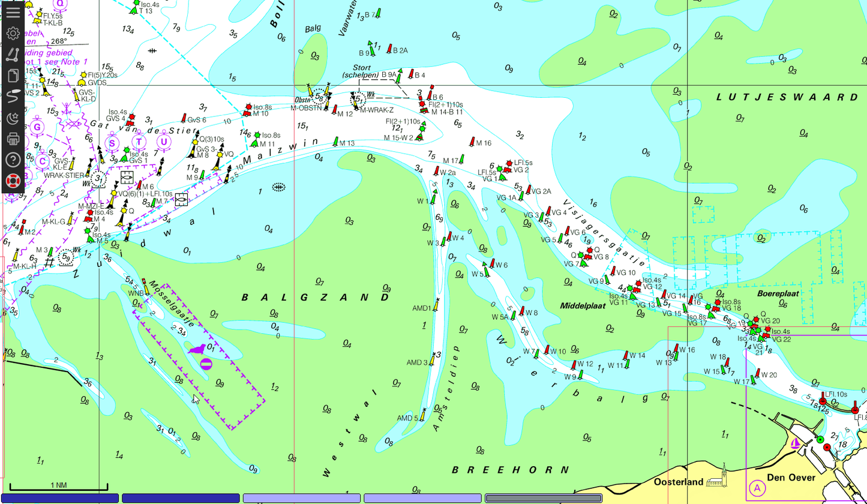Click the Den Oever place name
The width and height of the screenshot is (867, 504).
coord(791,478)
